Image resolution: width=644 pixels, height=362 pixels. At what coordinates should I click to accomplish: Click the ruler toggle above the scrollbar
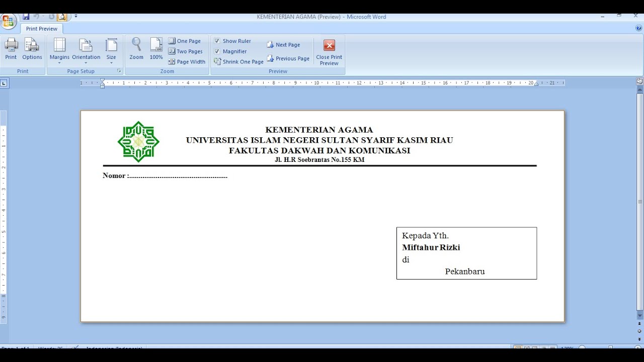click(640, 81)
